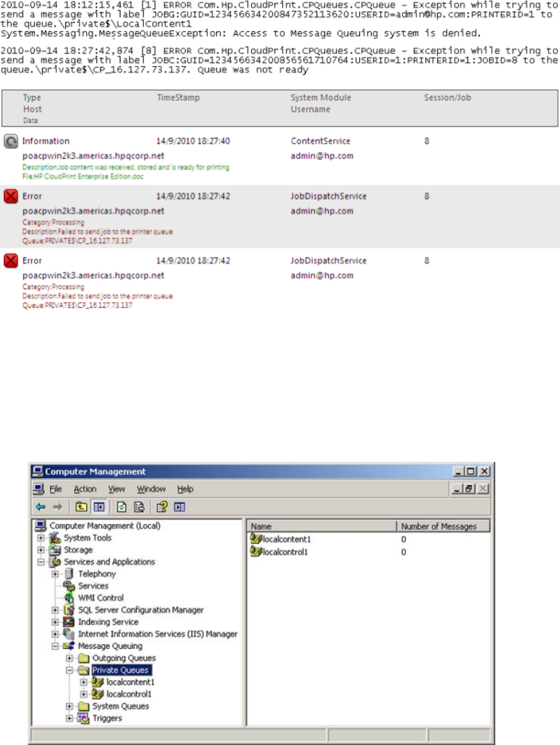The image size is (560, 745).
Task: Collapse the Private Queues folder
Action: (x=69, y=670)
